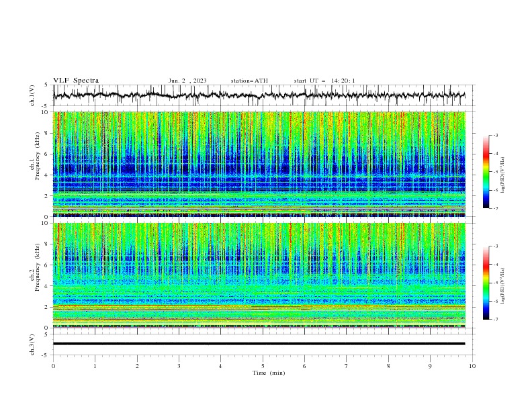Image resolution: width=532 pixels, height=411 pixels.
Task: Click the upper log(PSD)(V²/Hz) colorbar label
Action: pos(503,175)
